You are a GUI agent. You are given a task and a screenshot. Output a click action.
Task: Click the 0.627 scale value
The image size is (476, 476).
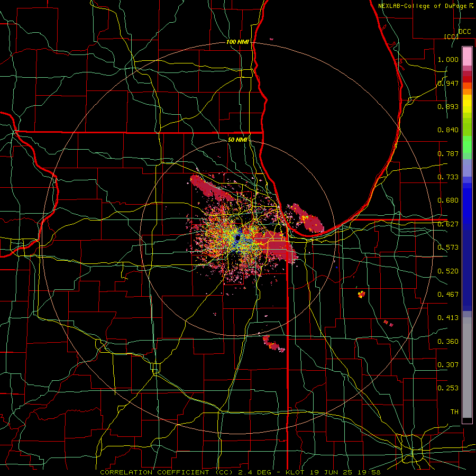(448, 224)
